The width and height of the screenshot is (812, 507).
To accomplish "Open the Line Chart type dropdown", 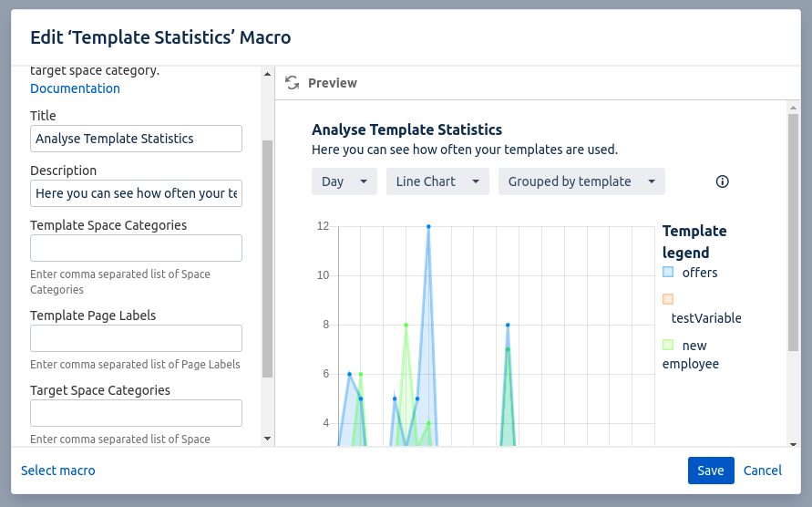I will coord(437,181).
